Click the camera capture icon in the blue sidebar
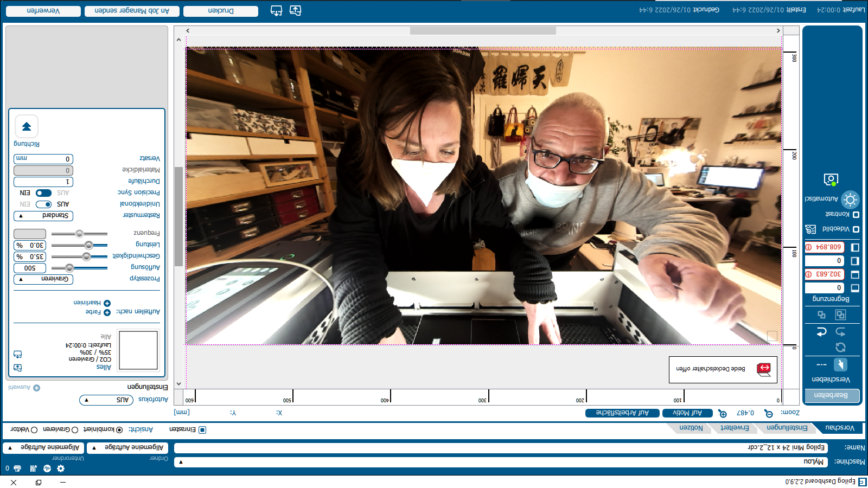This screenshot has height=488, width=868. (x=831, y=179)
